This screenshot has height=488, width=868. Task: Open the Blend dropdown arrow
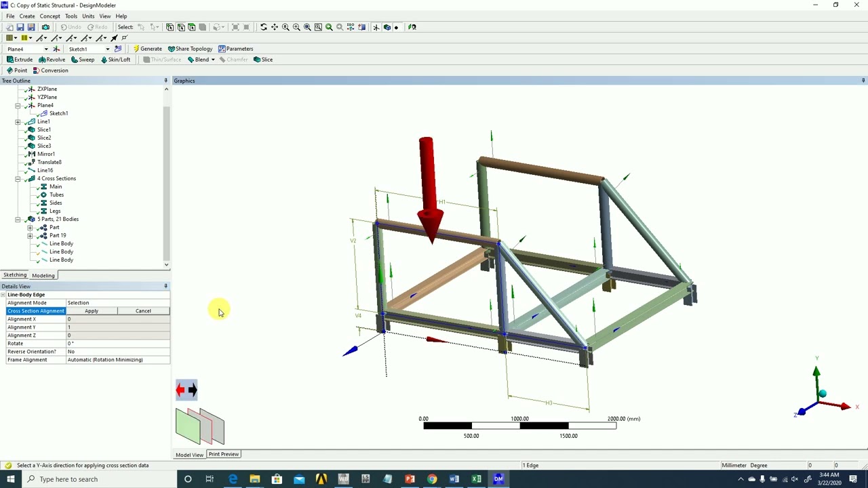(213, 60)
